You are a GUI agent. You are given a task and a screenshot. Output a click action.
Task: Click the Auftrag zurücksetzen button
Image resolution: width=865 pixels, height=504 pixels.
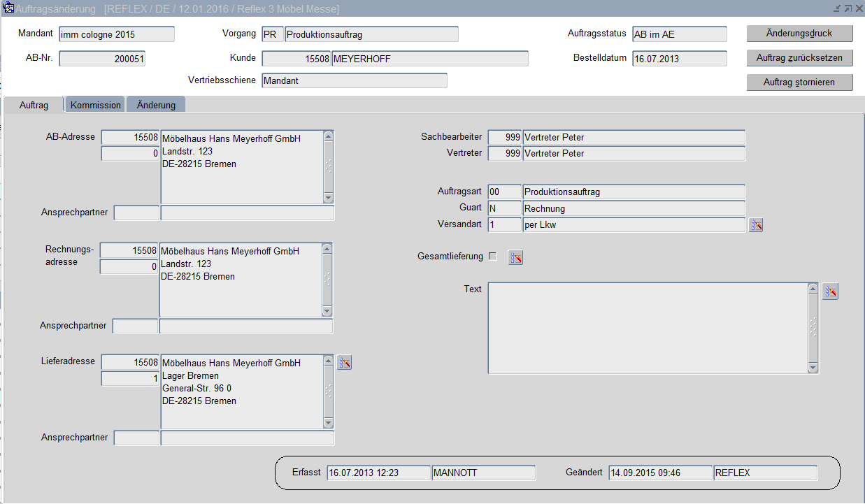799,58
